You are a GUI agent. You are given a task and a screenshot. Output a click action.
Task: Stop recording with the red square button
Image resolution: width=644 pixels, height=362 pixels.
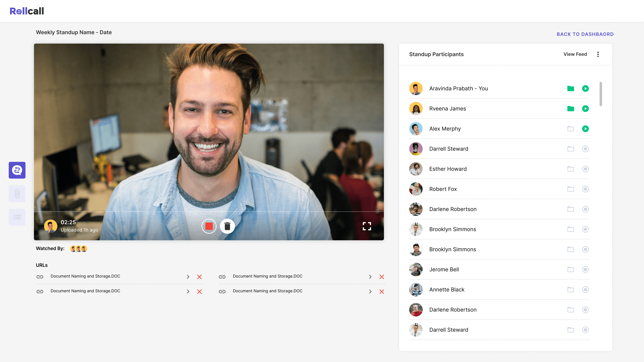click(x=209, y=226)
